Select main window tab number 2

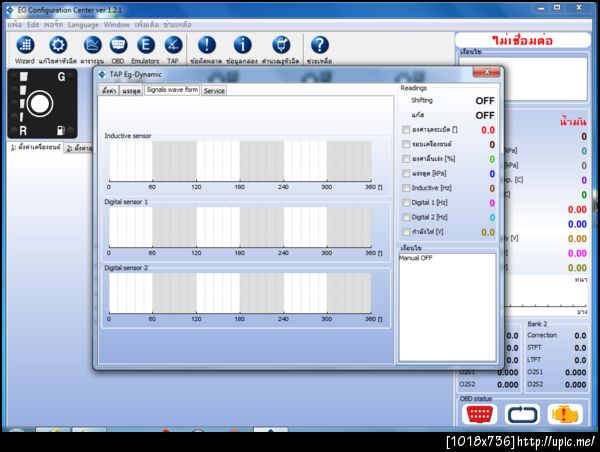click(x=79, y=148)
